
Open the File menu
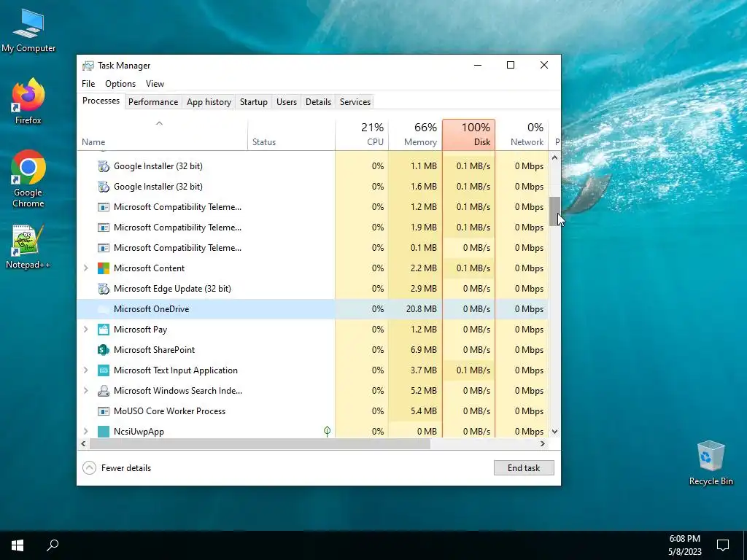[88, 84]
